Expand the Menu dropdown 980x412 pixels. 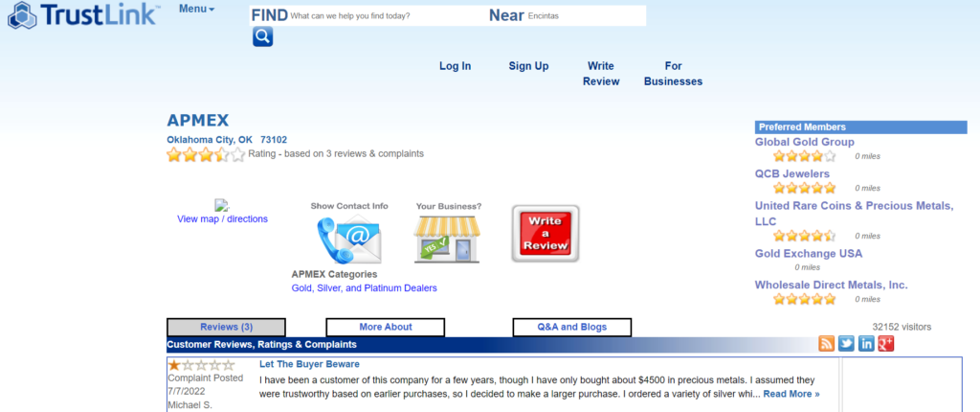196,10
